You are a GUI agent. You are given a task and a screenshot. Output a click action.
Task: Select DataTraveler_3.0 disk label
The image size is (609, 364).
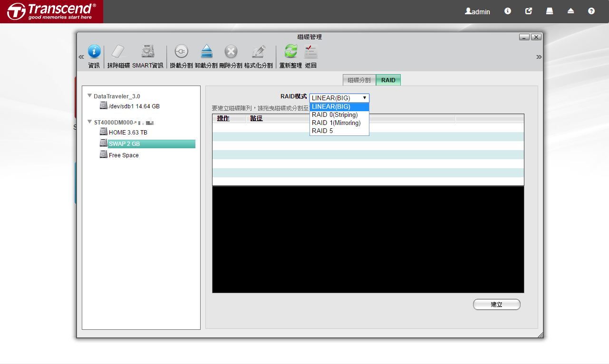[x=117, y=96]
